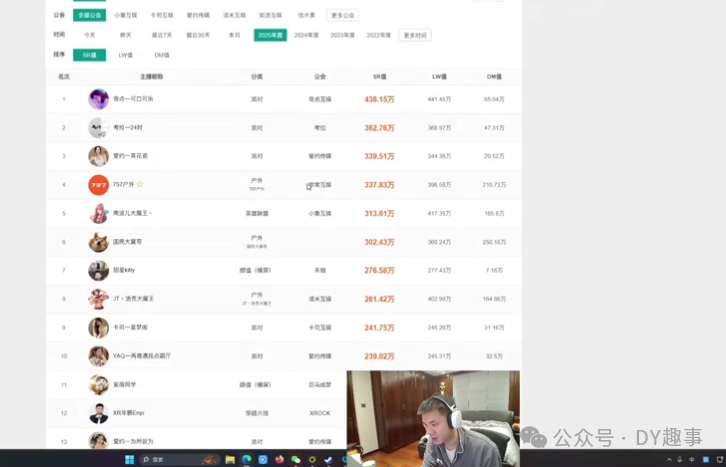The height and width of the screenshot is (467, 726).
Task: Expand the 更多公会 options
Action: 343,15
